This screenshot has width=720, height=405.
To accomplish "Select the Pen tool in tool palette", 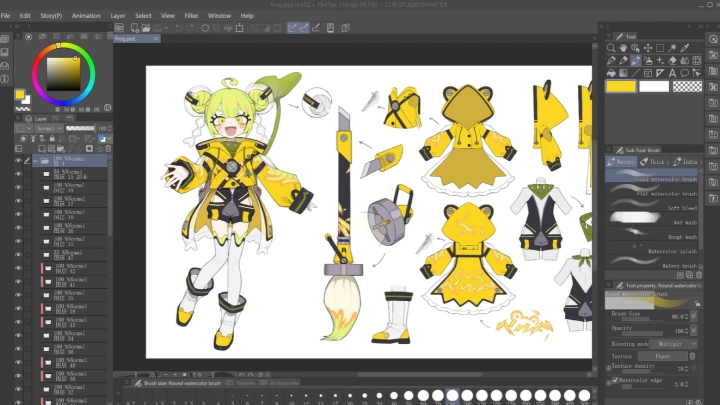I will pyautogui.click(x=611, y=60).
